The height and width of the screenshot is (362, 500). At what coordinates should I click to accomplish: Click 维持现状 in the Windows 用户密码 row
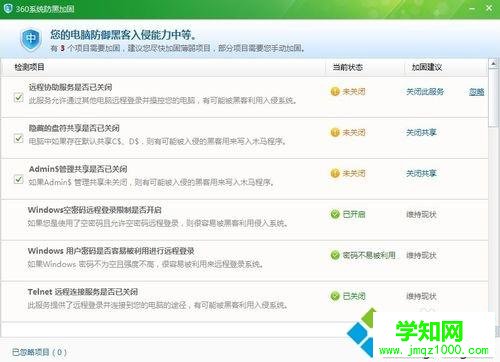pos(421,255)
